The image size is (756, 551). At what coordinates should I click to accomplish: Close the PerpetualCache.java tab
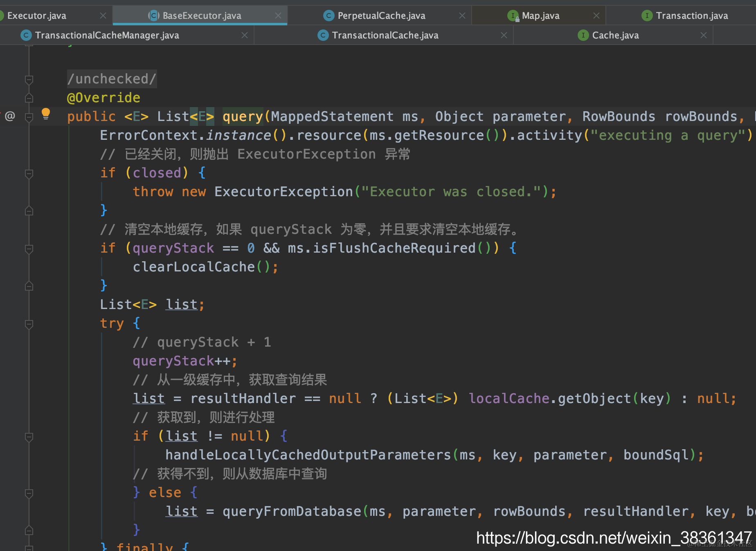[462, 16]
